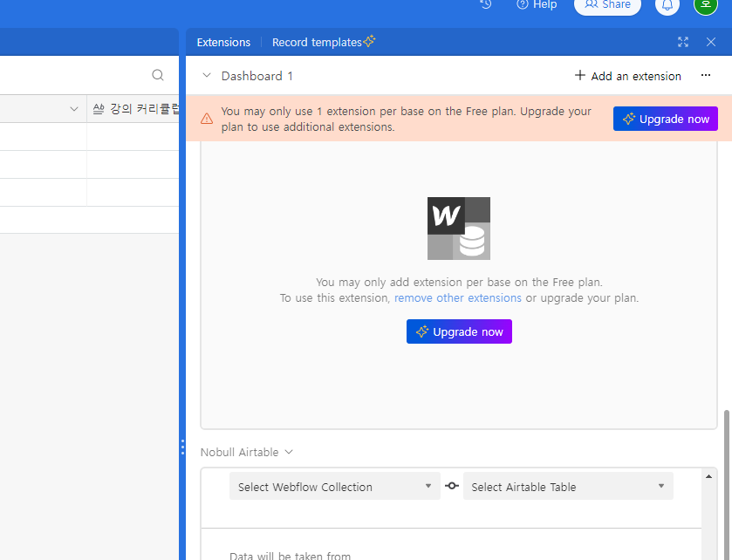Open the column header dropdown chevron
This screenshot has width=732, height=560.
(x=74, y=109)
